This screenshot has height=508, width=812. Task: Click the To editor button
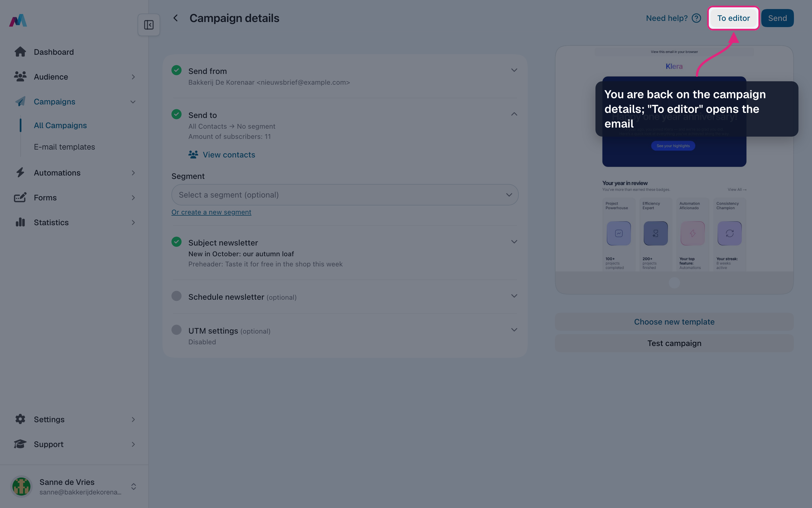(734, 18)
